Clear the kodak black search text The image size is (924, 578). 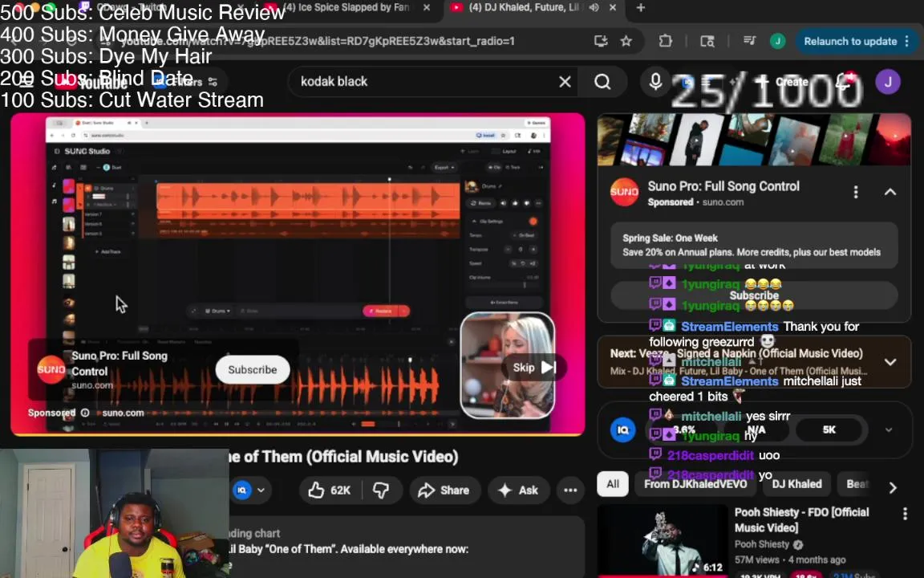(x=565, y=81)
